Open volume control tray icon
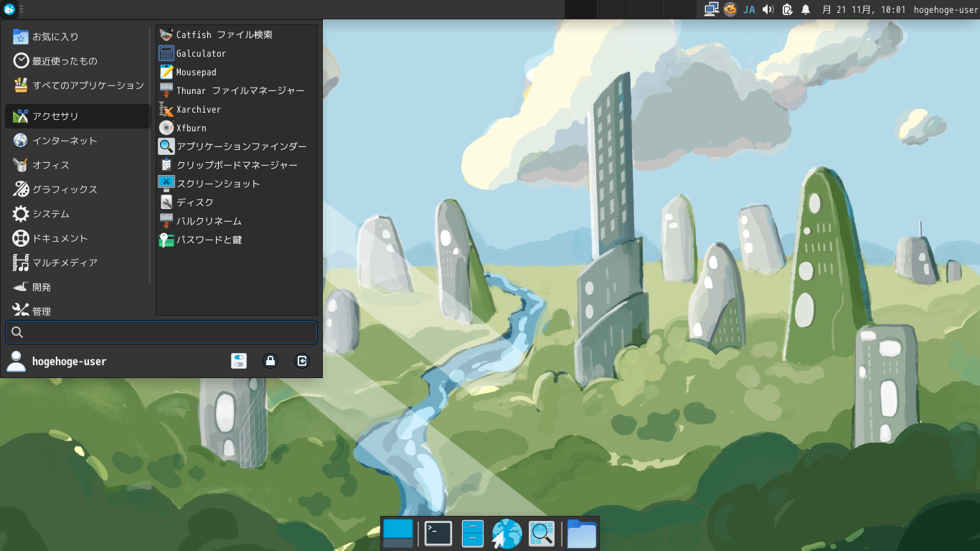 tap(768, 9)
